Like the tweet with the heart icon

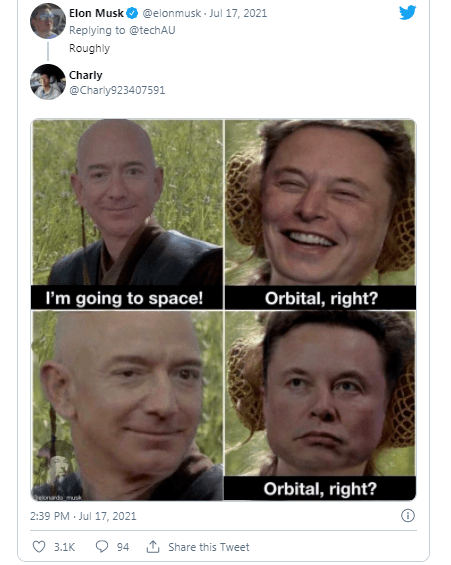point(39,547)
